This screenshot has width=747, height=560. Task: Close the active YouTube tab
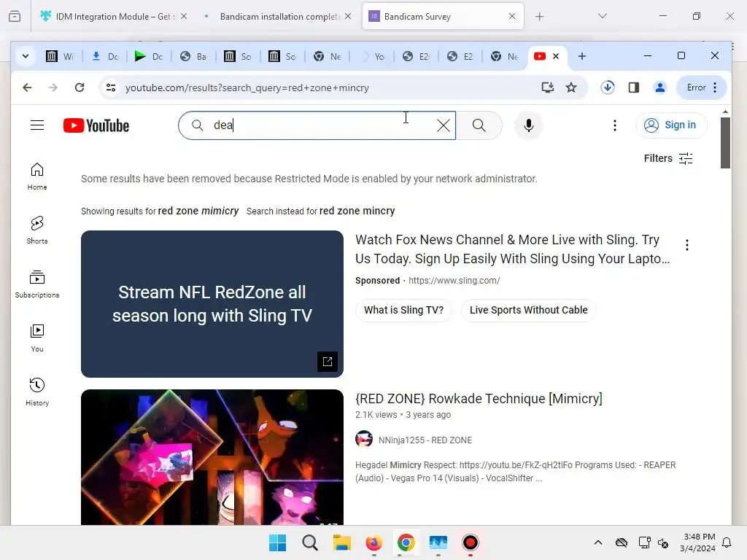[x=555, y=56]
